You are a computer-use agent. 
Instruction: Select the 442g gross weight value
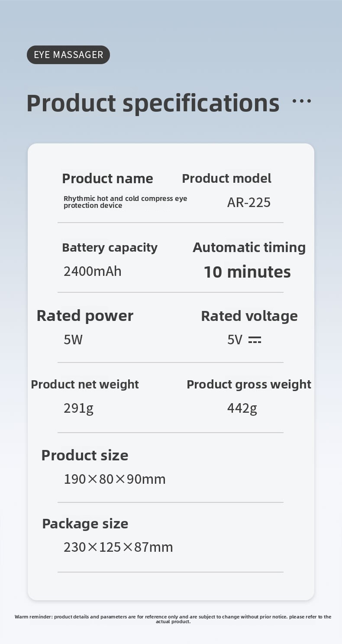point(242,408)
